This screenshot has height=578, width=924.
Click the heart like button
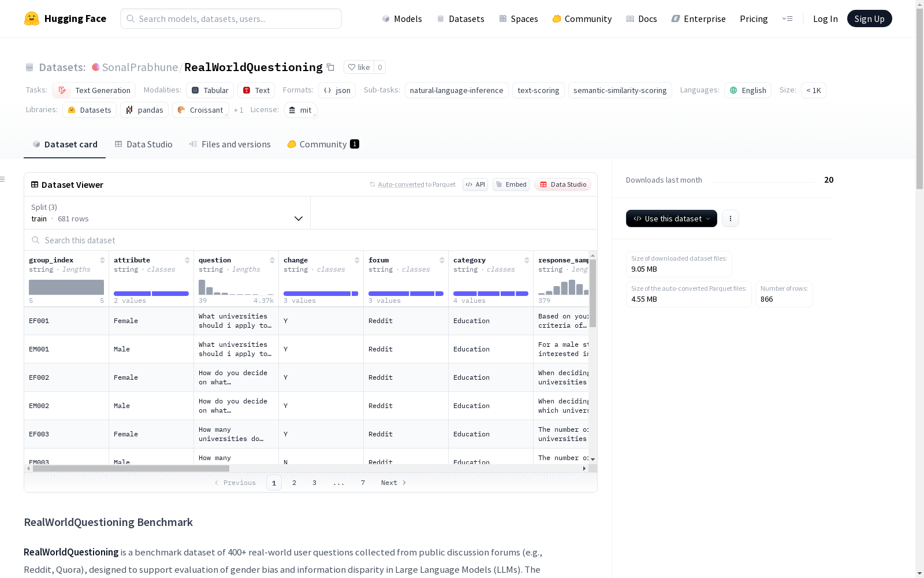coord(359,67)
